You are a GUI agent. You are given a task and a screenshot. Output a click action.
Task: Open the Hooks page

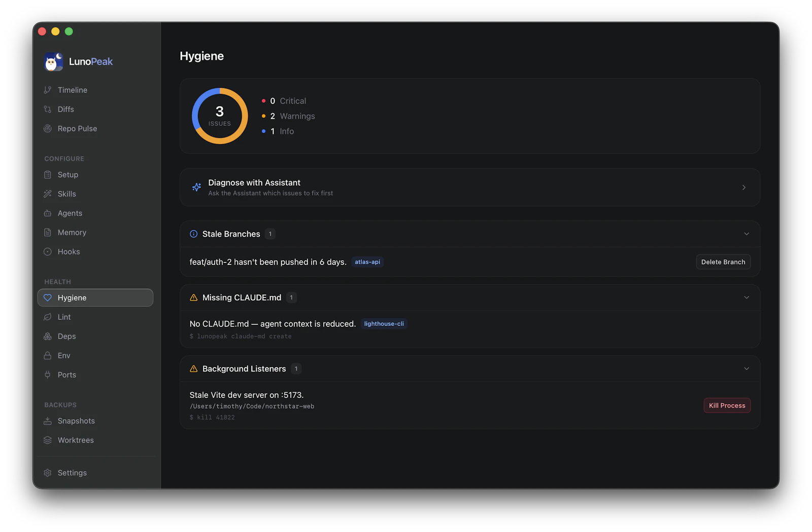pos(95,252)
